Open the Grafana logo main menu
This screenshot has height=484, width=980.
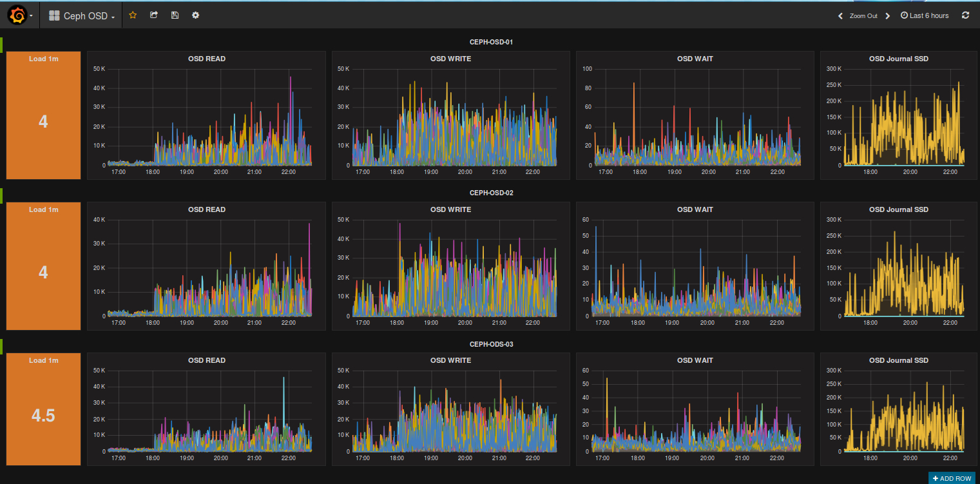click(20, 15)
